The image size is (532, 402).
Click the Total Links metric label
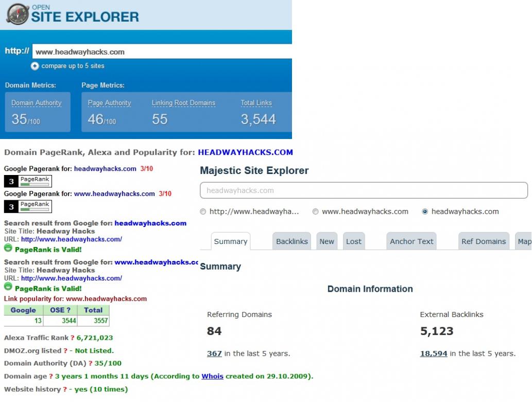256,103
